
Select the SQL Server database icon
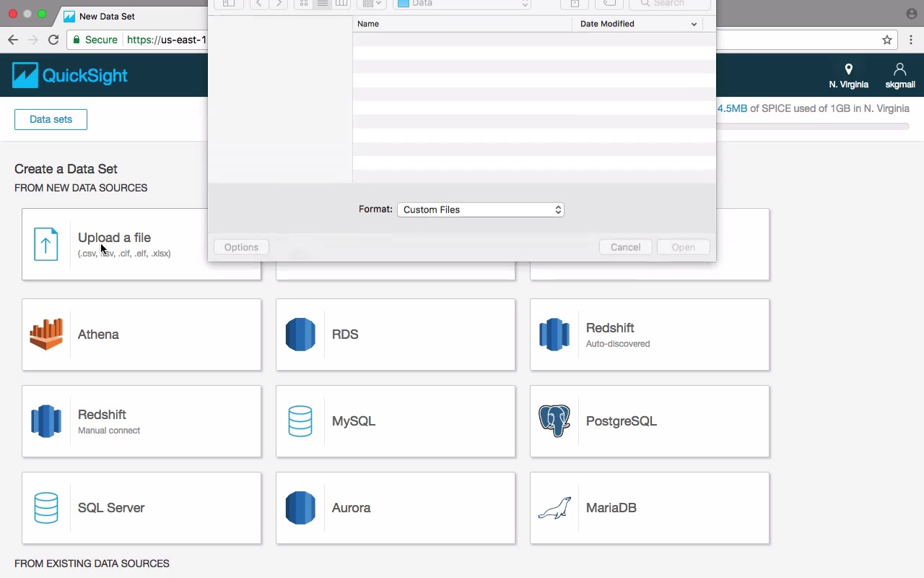coord(46,508)
